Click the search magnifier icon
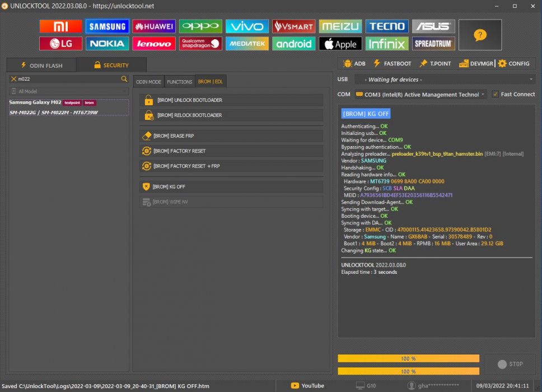Viewport: 542px width, 392px height. tap(124, 79)
